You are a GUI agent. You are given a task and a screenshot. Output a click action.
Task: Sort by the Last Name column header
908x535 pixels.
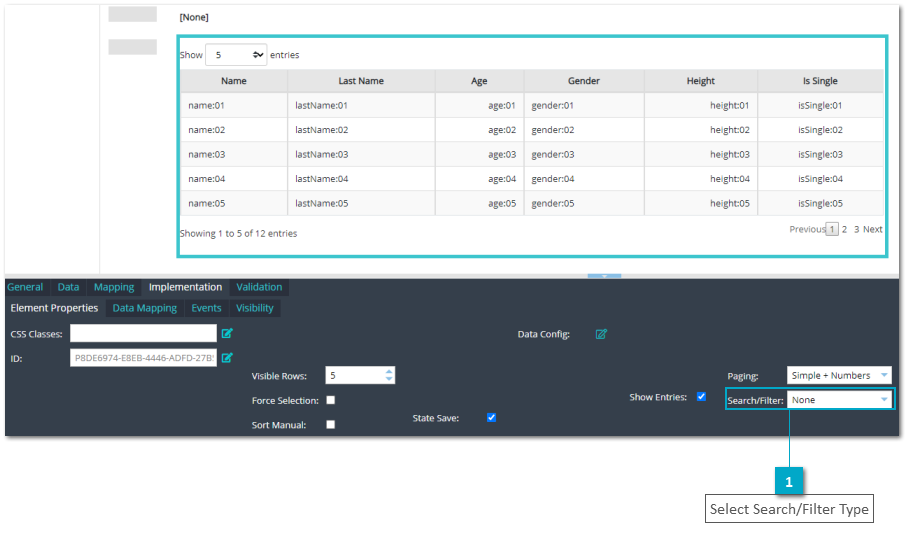[361, 81]
